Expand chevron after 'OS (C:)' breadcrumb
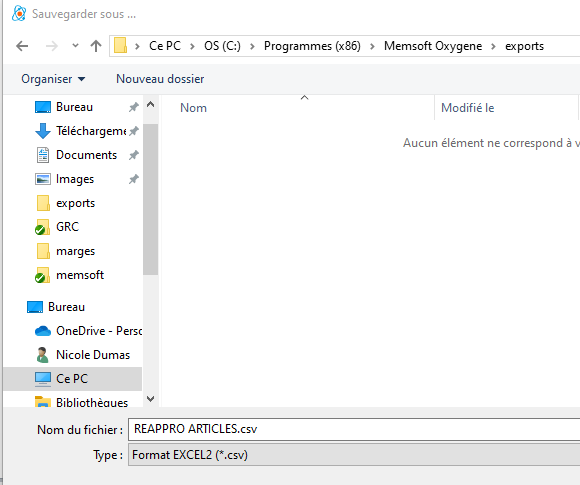This screenshot has height=485, width=580. (x=252, y=46)
